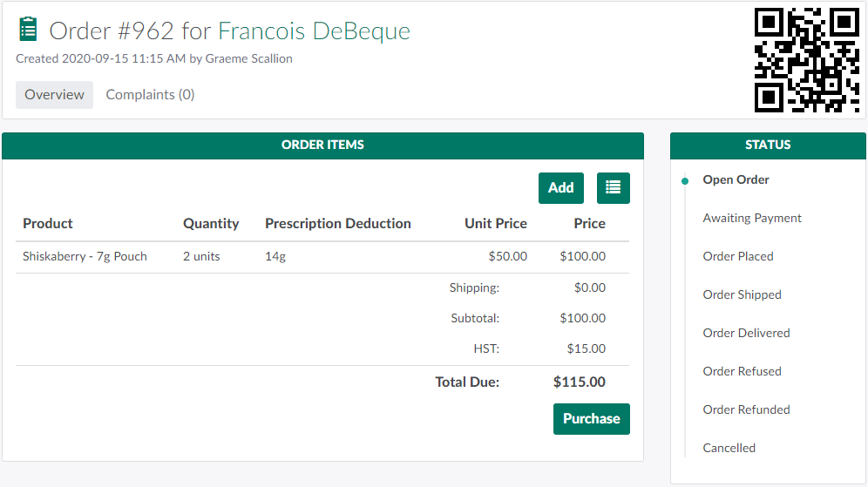Click the Shiskaberry - 7g Pouch product
This screenshot has width=868, height=487.
tap(85, 257)
